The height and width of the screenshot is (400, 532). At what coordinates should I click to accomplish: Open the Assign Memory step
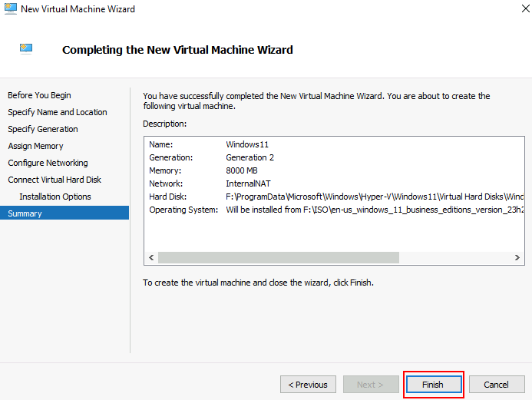click(35, 146)
